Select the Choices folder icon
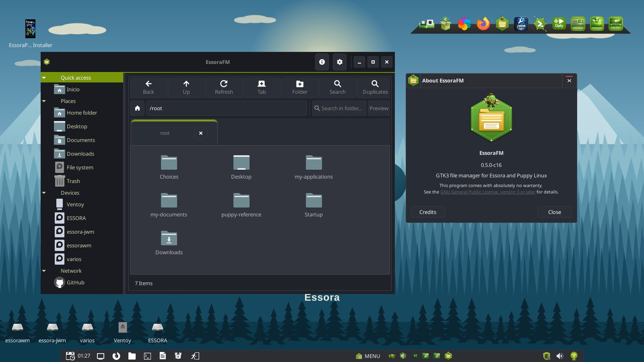The width and height of the screenshot is (644, 362). coord(169,162)
